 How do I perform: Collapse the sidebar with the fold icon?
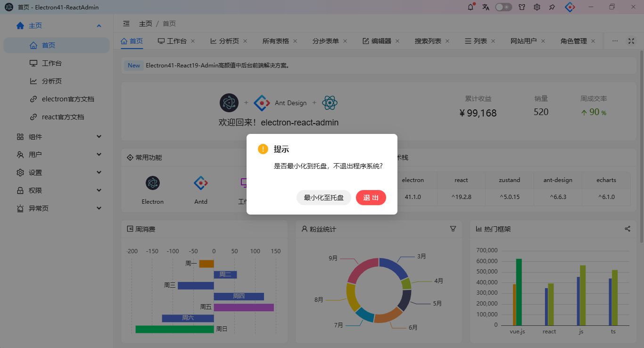pos(126,24)
